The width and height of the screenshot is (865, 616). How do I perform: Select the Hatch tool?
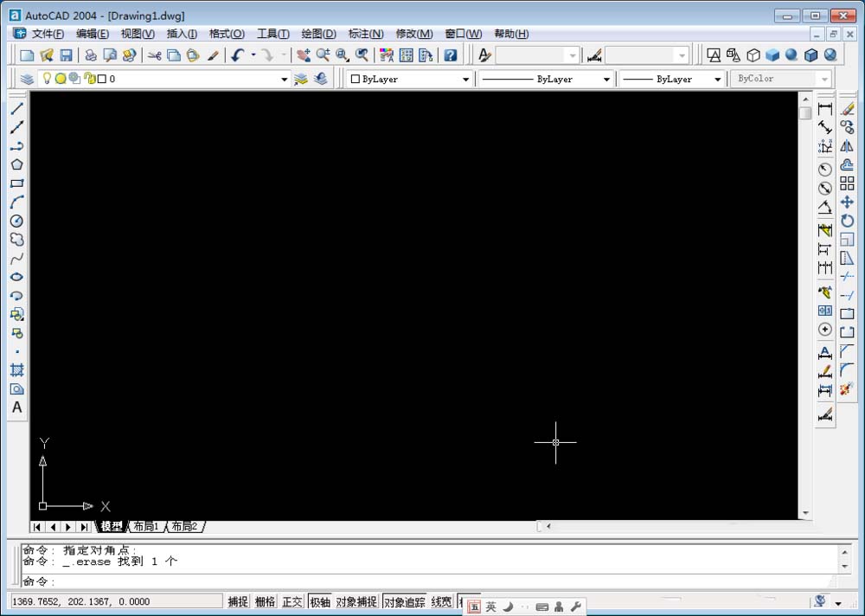click(x=17, y=370)
